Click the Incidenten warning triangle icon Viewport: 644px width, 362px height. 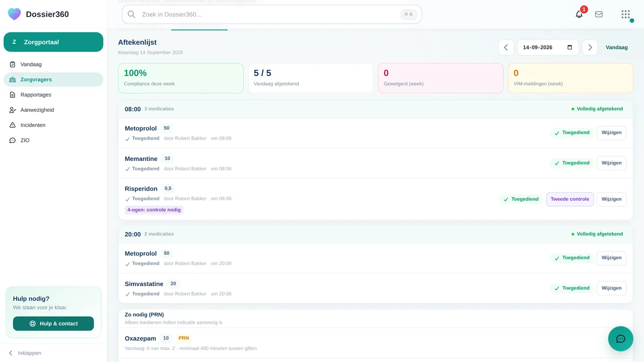tap(13, 125)
